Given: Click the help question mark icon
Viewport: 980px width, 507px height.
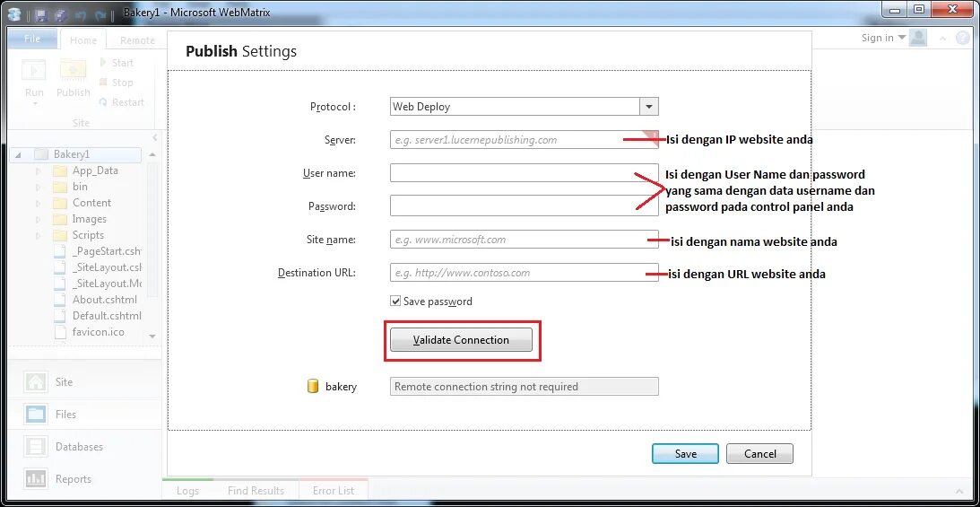Looking at the screenshot, I should (x=962, y=39).
